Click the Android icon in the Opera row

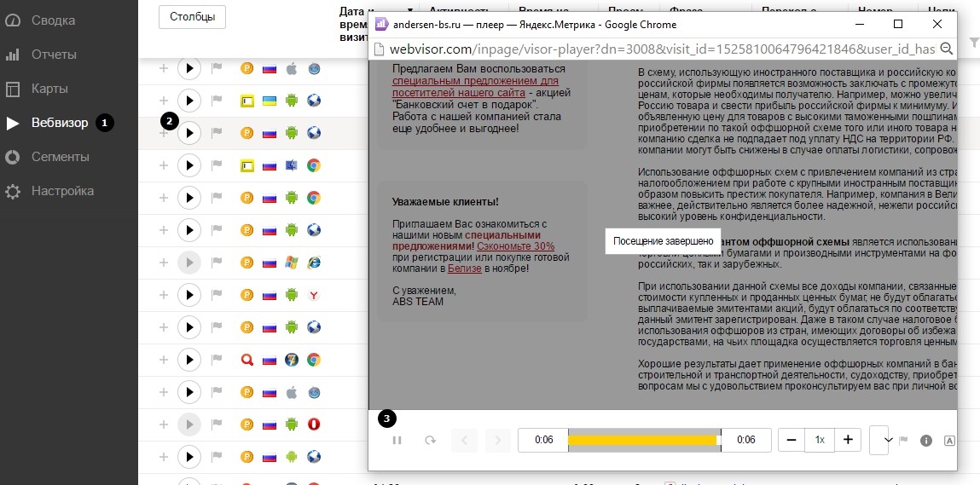(291, 424)
